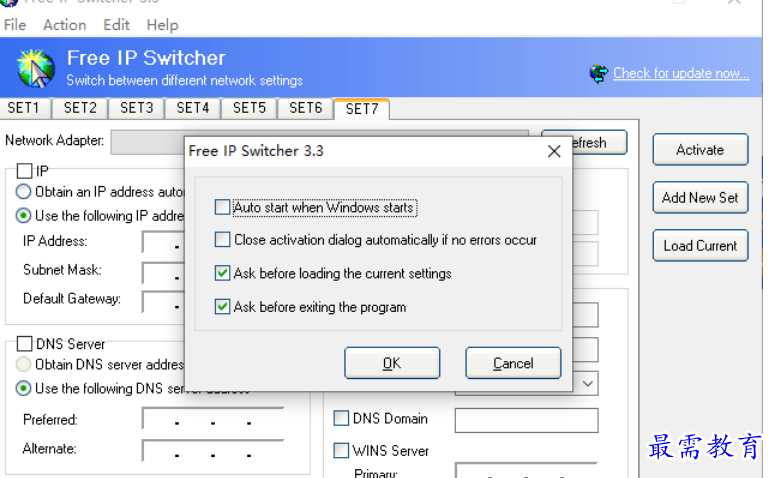Click the DNS Domain text field
Screen dimensions: 770x478
[x=526, y=421]
